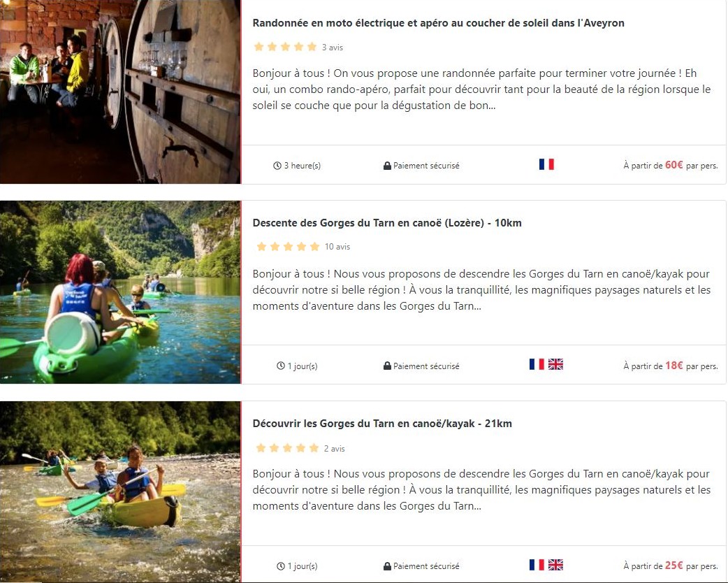Click UK flag on 10km canoe listing
The image size is (728, 583).
coord(555,364)
